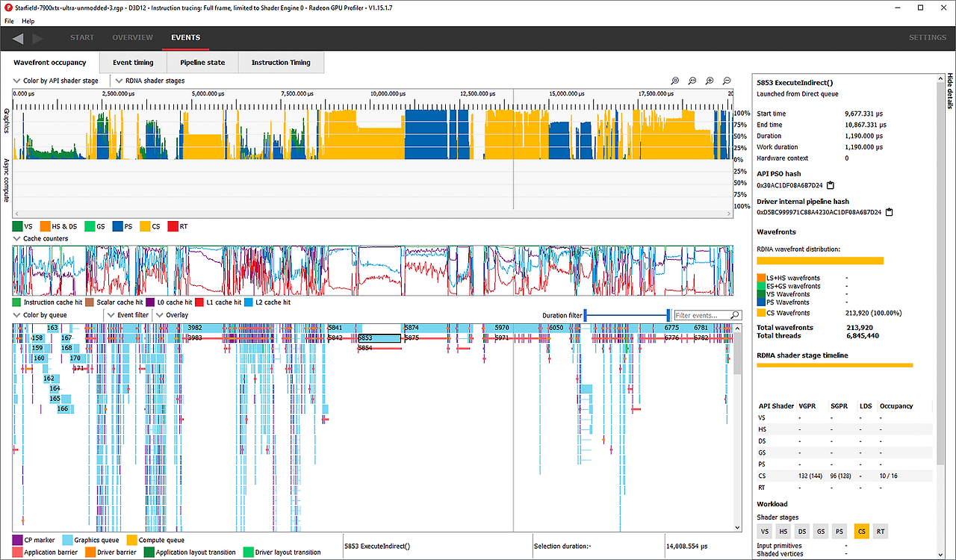The height and width of the screenshot is (560, 956).
Task: Click the occupancy graph horizontal scrollbar
Action: 372,214
